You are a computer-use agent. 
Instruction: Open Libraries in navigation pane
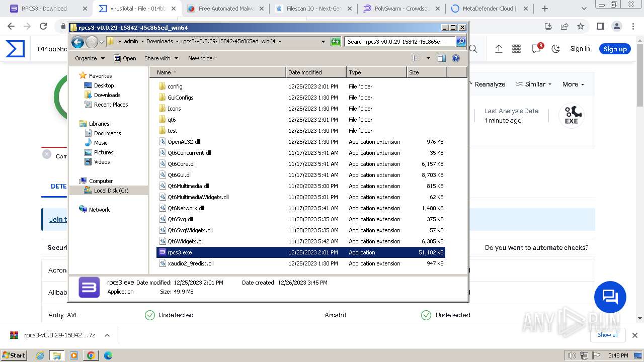(99, 124)
